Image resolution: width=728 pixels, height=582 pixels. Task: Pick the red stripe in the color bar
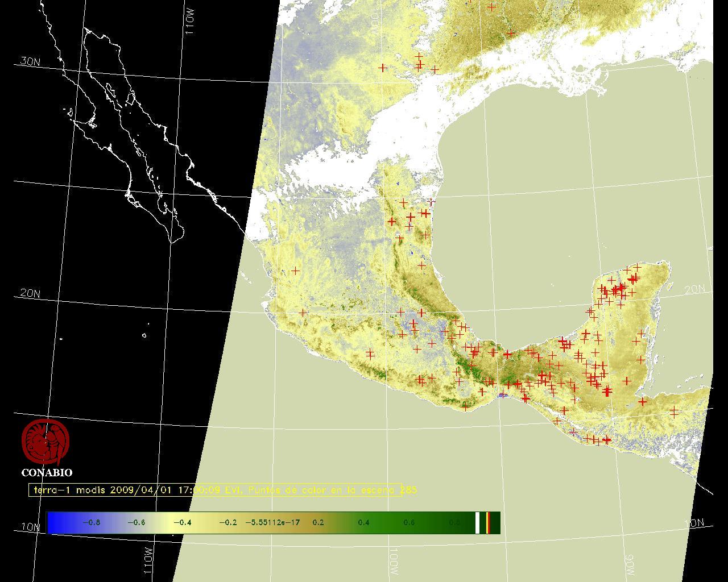point(489,522)
